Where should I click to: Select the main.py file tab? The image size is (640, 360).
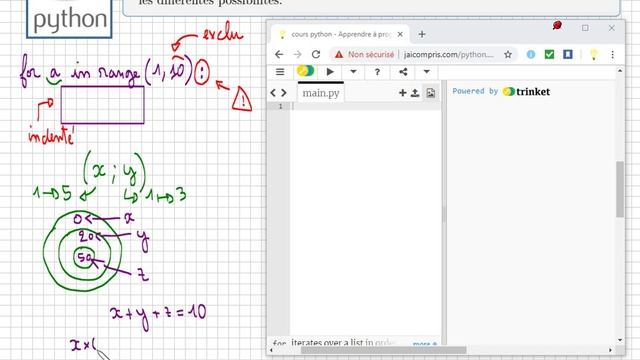coord(321,93)
